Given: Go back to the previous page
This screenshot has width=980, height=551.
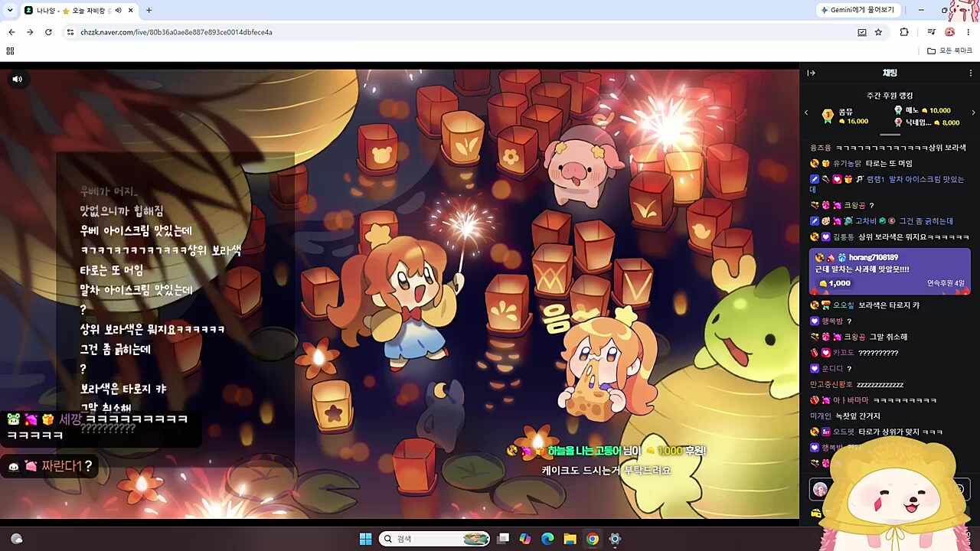Looking at the screenshot, I should (x=11, y=32).
